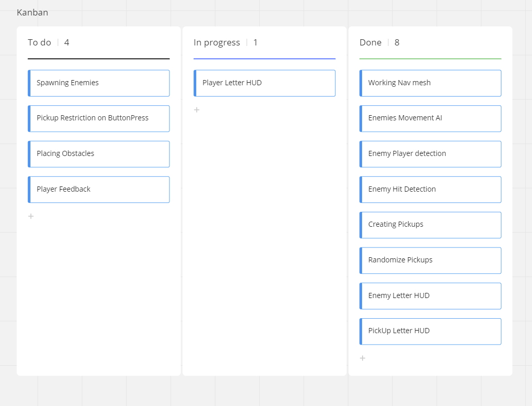Open the PickUp Letter HUD card

430,331
